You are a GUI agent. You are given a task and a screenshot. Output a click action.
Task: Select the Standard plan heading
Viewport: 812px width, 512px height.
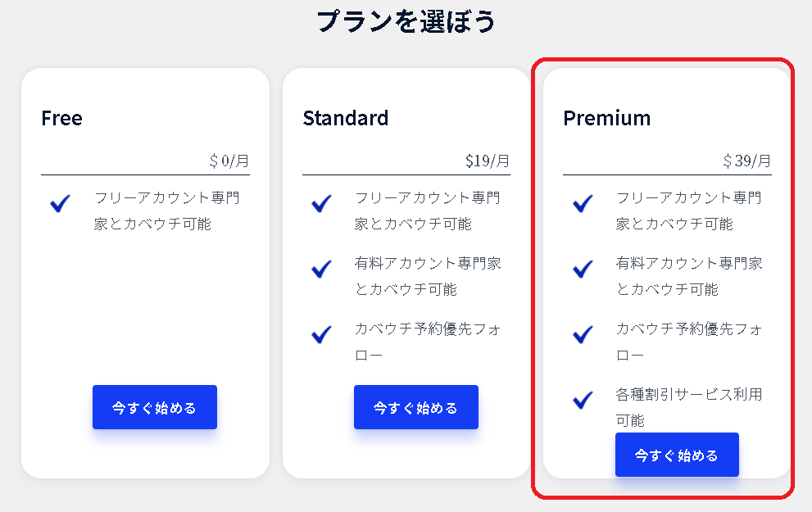click(345, 118)
